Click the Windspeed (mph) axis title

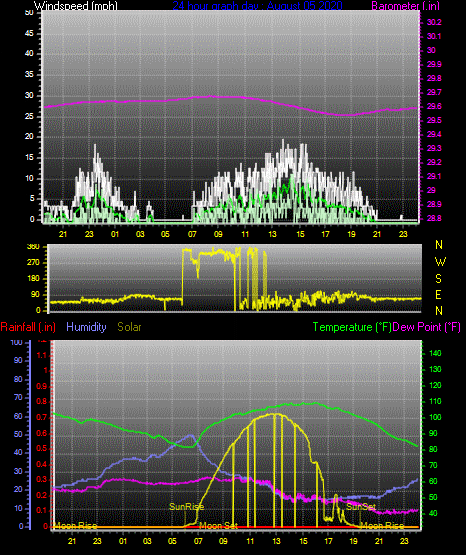point(75,6)
